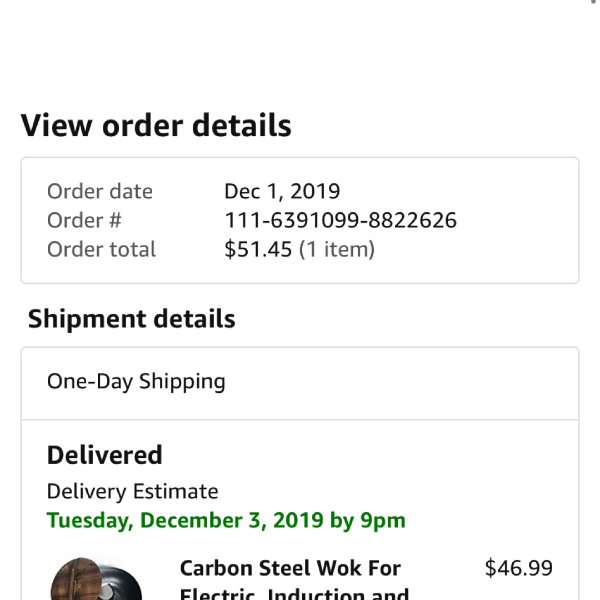Select the order date Dec 1, 2019
This screenshot has width=600, height=600.
tap(282, 191)
